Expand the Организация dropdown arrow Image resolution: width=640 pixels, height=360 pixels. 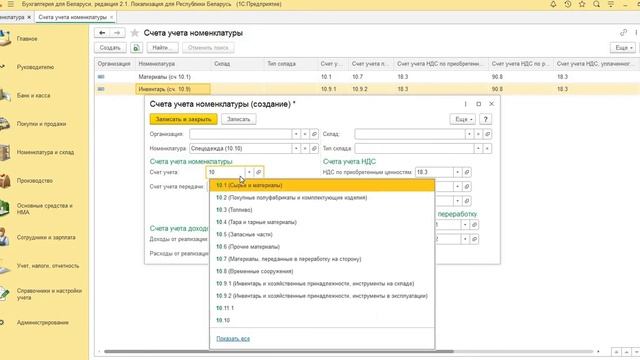click(296, 134)
